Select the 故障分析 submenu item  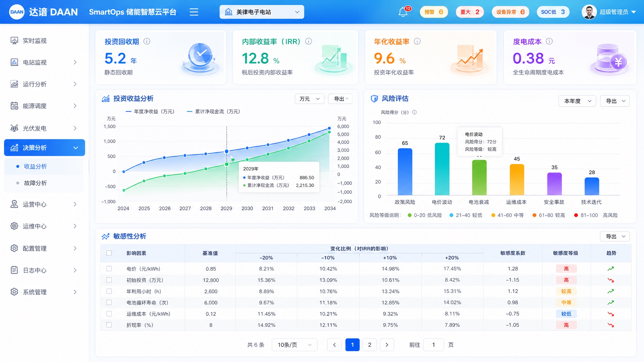[44, 183]
